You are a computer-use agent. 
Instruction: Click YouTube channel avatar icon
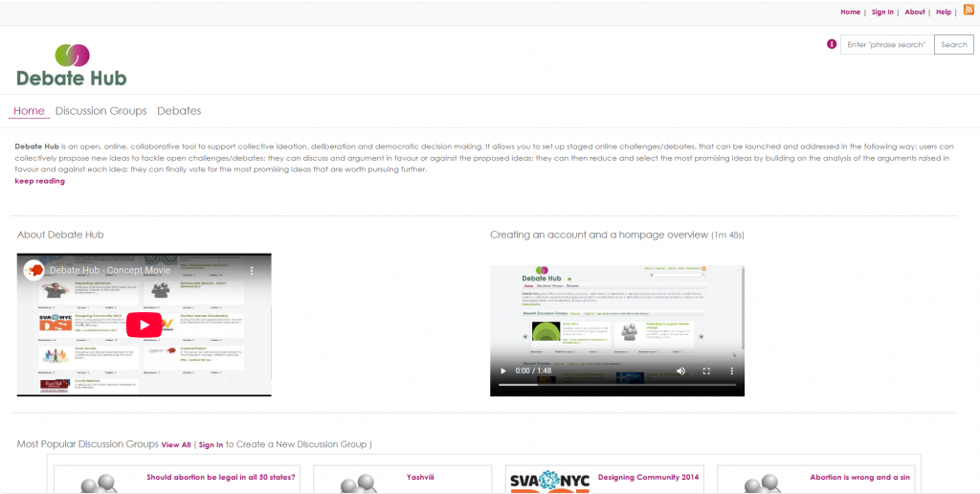pyautogui.click(x=33, y=271)
